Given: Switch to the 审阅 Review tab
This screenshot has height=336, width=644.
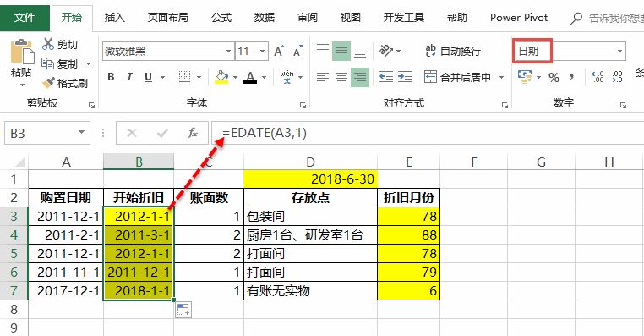Looking at the screenshot, I should (x=308, y=18).
